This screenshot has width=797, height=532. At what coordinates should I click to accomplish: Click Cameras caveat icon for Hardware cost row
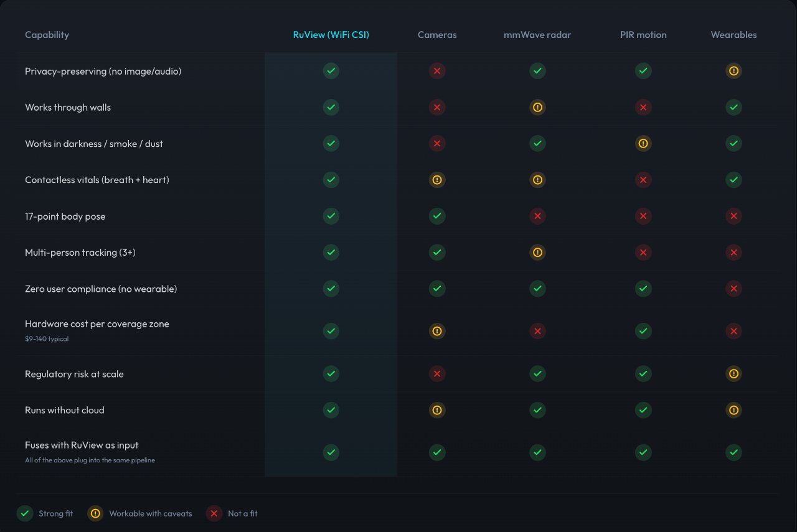(437, 331)
